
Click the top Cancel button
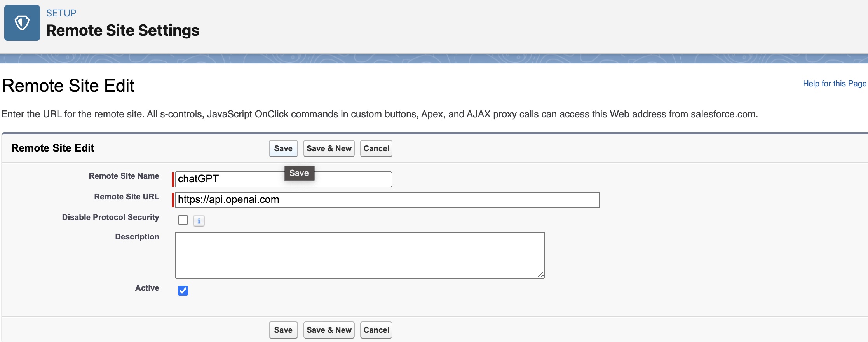point(376,148)
